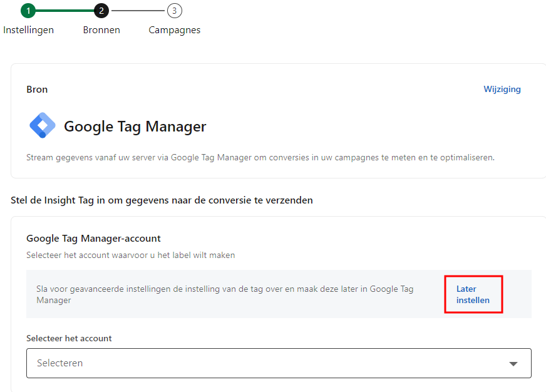Image resolution: width=546 pixels, height=392 pixels.
Task: Click the 'Stream gegevens' source description text
Action: pyautogui.click(x=260, y=157)
